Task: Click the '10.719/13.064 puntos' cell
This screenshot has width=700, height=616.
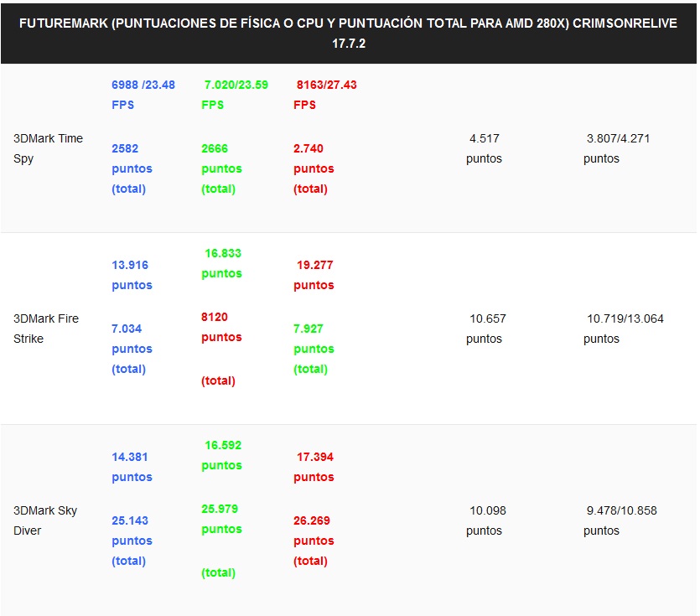Action: (624, 329)
